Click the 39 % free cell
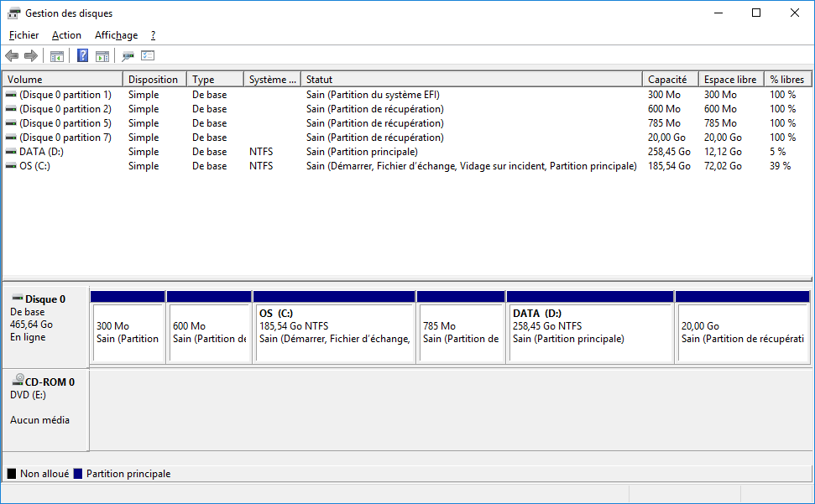The height and width of the screenshot is (504, 815). (x=781, y=166)
